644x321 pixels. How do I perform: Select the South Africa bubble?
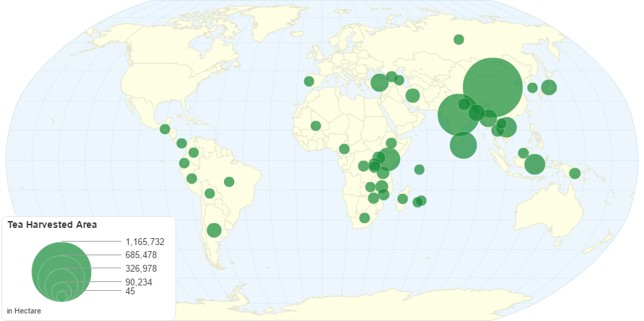tap(364, 218)
